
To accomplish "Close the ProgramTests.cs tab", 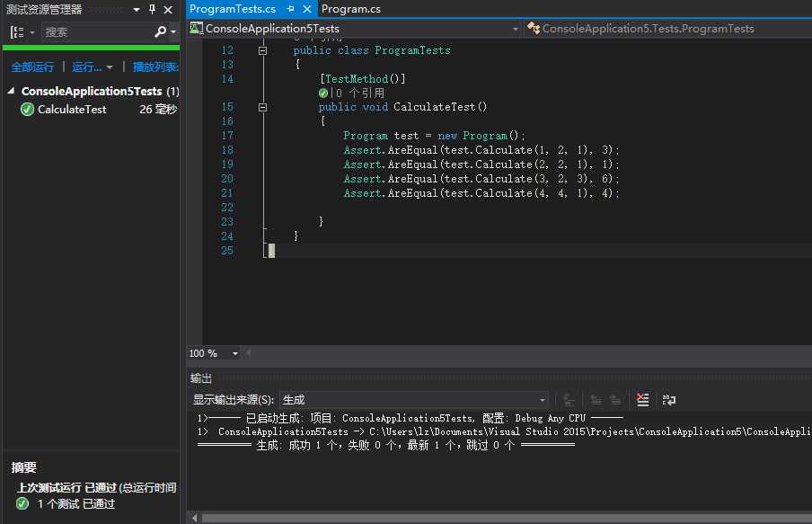I will point(307,9).
